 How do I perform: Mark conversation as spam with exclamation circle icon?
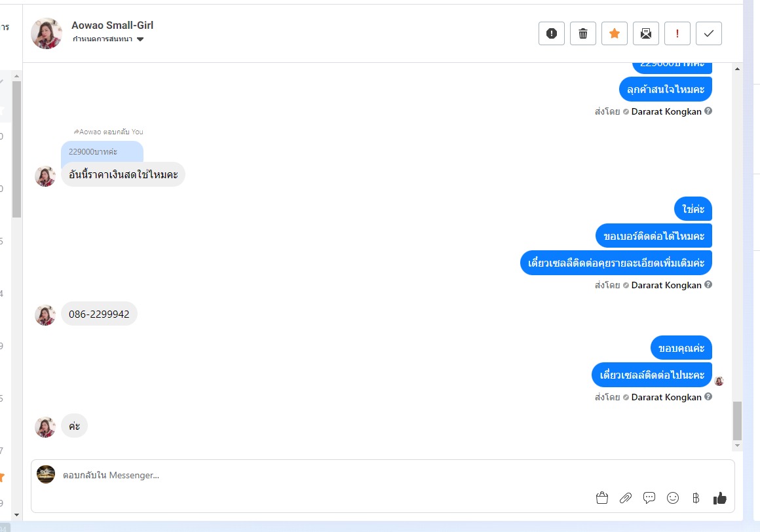point(552,33)
